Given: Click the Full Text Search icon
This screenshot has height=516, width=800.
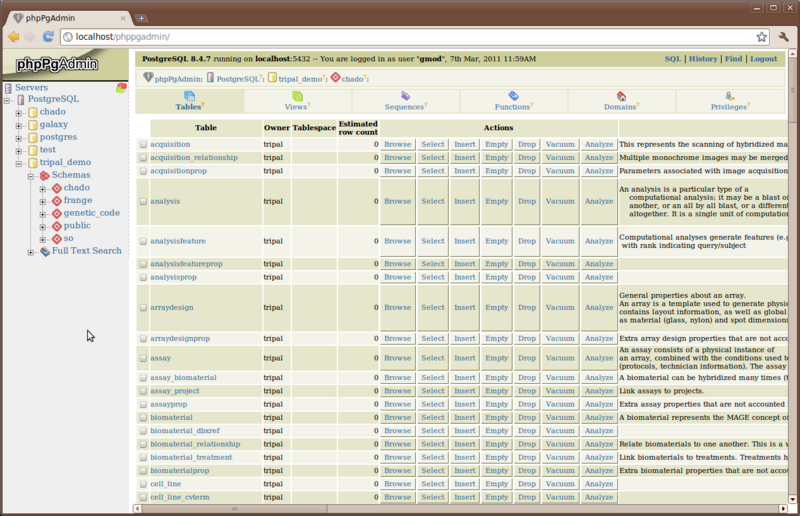Looking at the screenshot, I should click(x=45, y=251).
